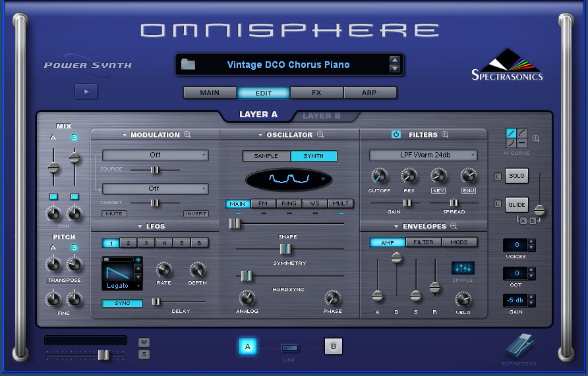Select the FM oscillator tab
The width and height of the screenshot is (588, 376).
pos(263,203)
